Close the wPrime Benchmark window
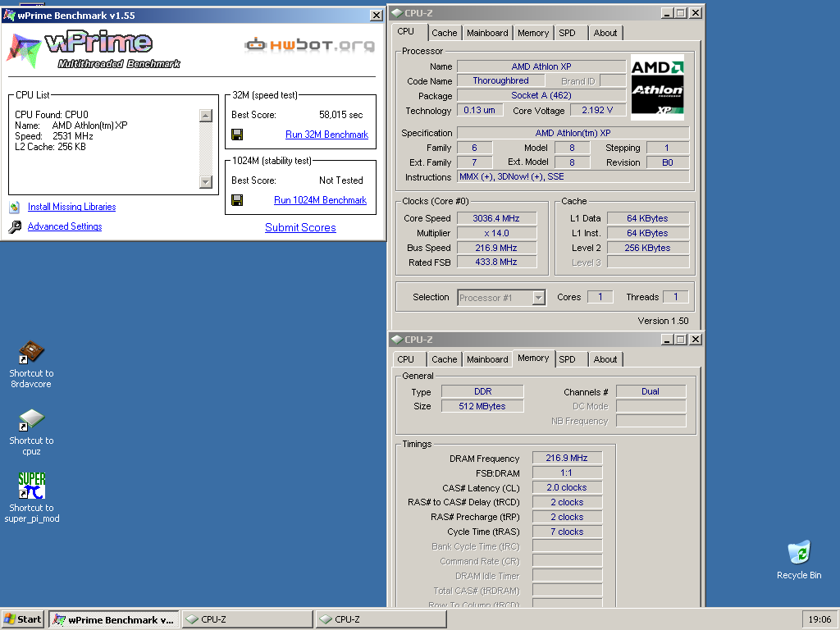 [377, 16]
